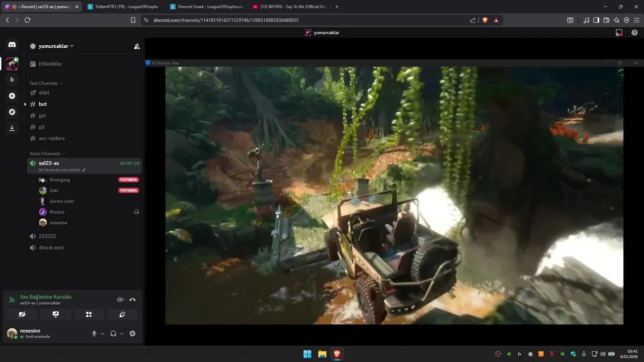Open the taskbar volume control
Screen dimensions: 644x362
pyautogui.click(x=603, y=354)
